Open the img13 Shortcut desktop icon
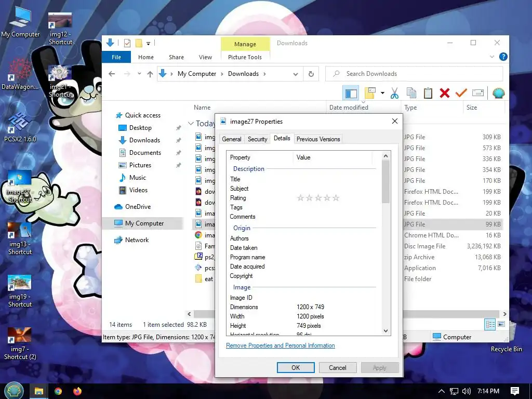 (x=20, y=239)
